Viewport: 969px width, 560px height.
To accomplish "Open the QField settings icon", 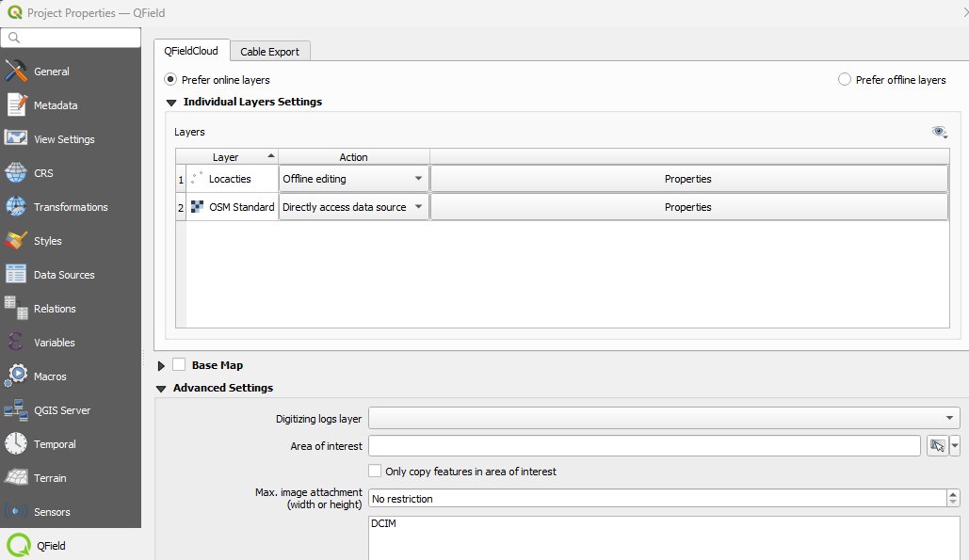I will [19, 546].
